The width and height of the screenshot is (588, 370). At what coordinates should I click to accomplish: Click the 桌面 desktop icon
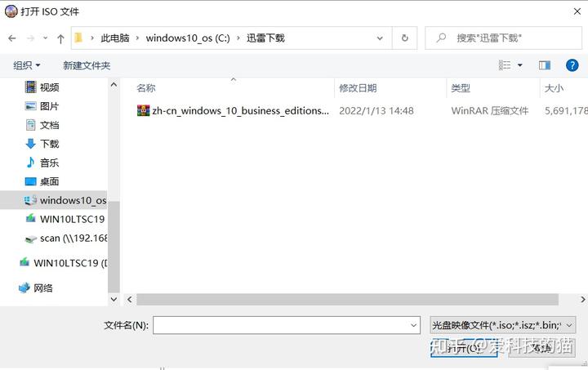31,181
